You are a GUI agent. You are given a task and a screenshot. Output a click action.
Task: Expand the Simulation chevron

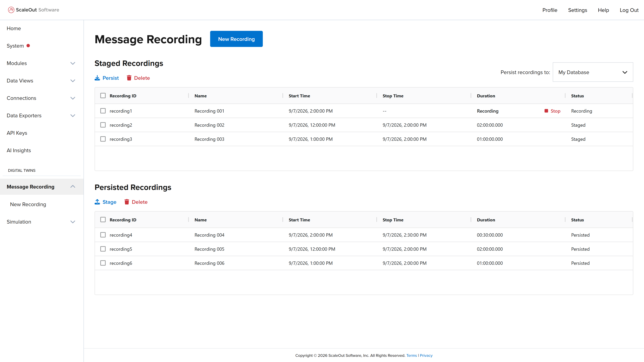pyautogui.click(x=73, y=222)
